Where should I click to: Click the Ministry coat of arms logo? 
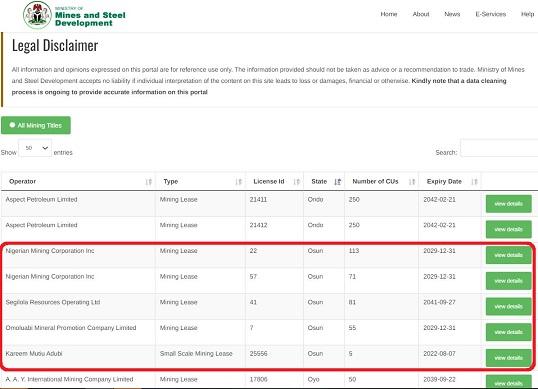click(x=37, y=15)
